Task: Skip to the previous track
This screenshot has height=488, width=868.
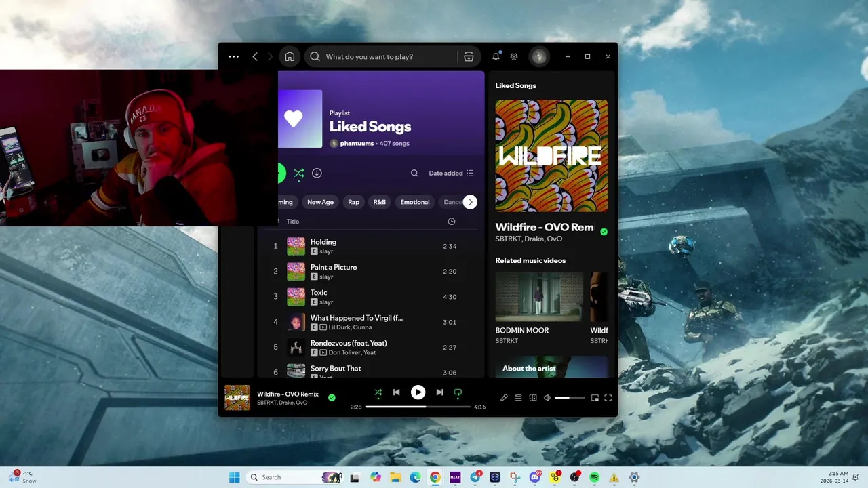Action: [x=396, y=392]
